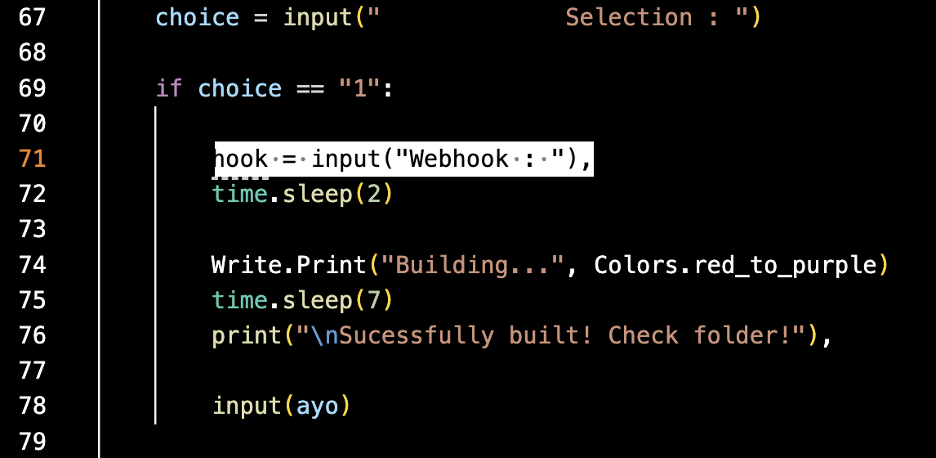
Task: Click line number 67 in the gutter
Action: [x=33, y=18]
